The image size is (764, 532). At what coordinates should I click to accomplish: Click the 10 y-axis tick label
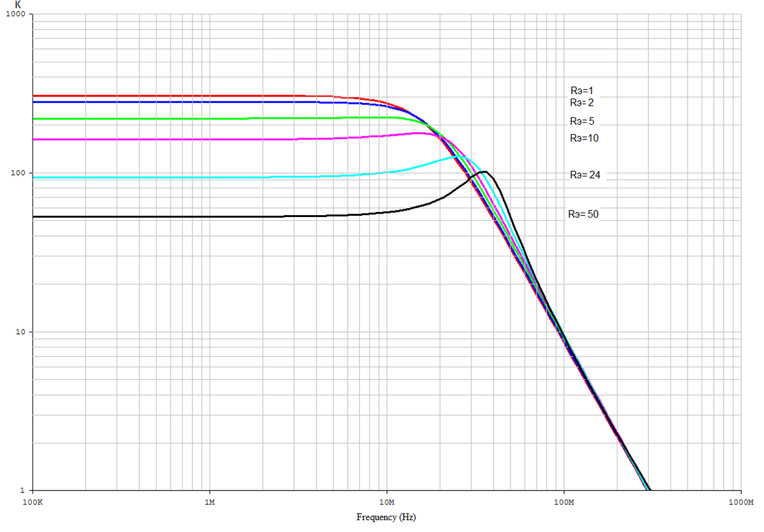[20, 333]
